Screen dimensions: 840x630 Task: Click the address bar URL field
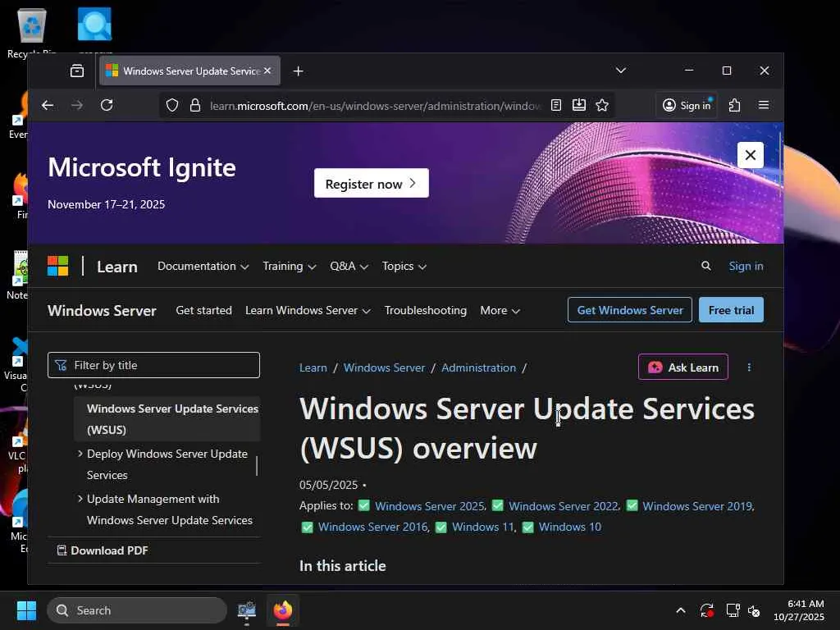(x=375, y=106)
